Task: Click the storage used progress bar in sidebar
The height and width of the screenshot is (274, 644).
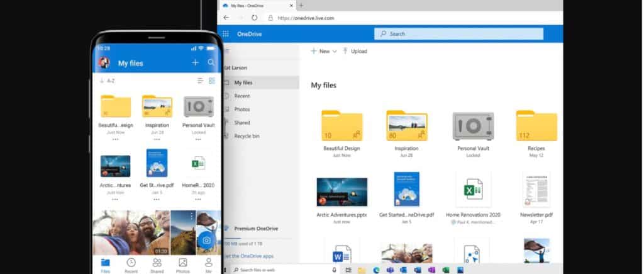Action: [x=257, y=238]
